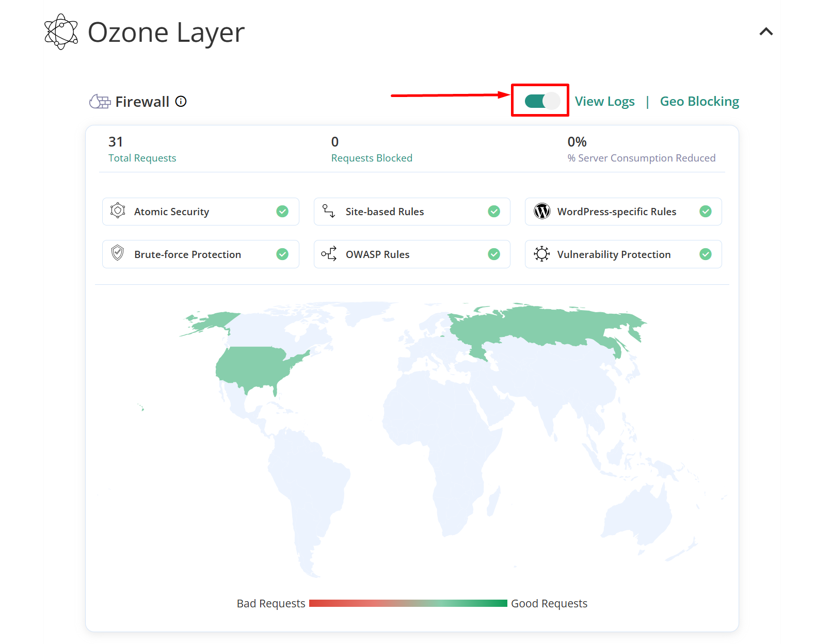Screen dimensions: 831x644
Task: Click the 0 requests blocked value
Action: [x=335, y=142]
